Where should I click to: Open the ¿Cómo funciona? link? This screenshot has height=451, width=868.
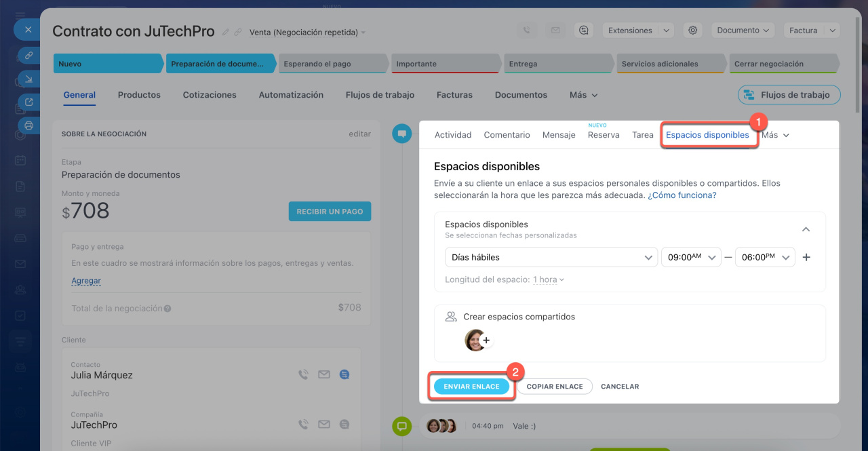(682, 195)
